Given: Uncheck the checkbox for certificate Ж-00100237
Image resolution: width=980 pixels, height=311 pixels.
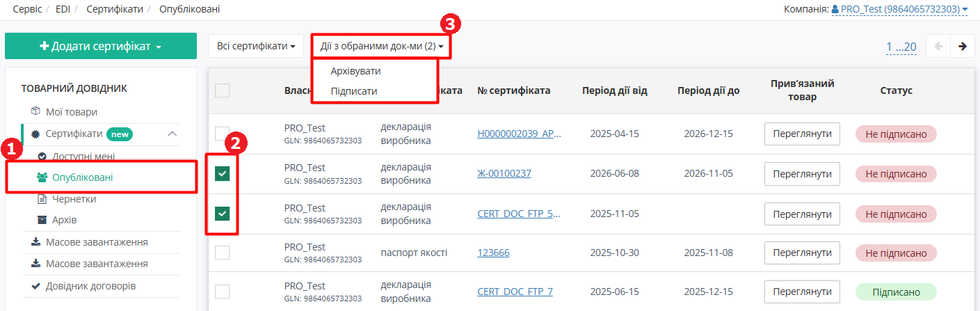Looking at the screenshot, I should [223, 173].
